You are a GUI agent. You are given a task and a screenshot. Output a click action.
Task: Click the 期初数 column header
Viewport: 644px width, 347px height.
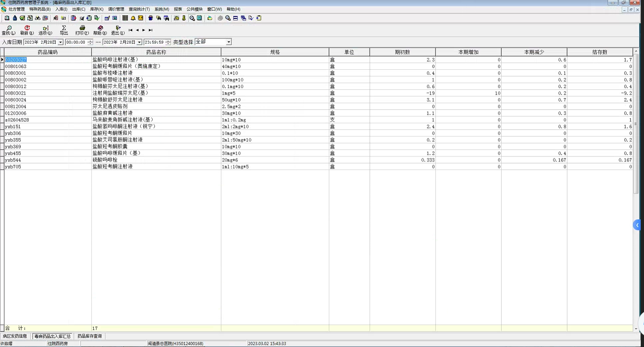point(402,52)
